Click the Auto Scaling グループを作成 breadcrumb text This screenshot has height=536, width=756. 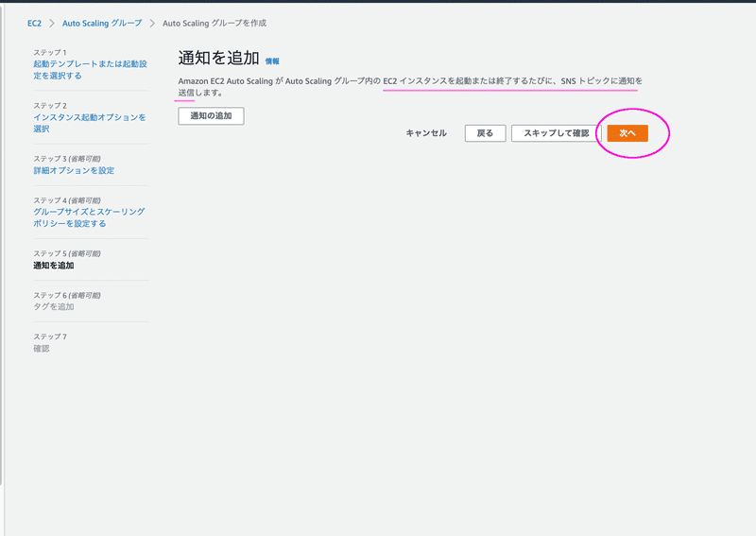pos(215,23)
